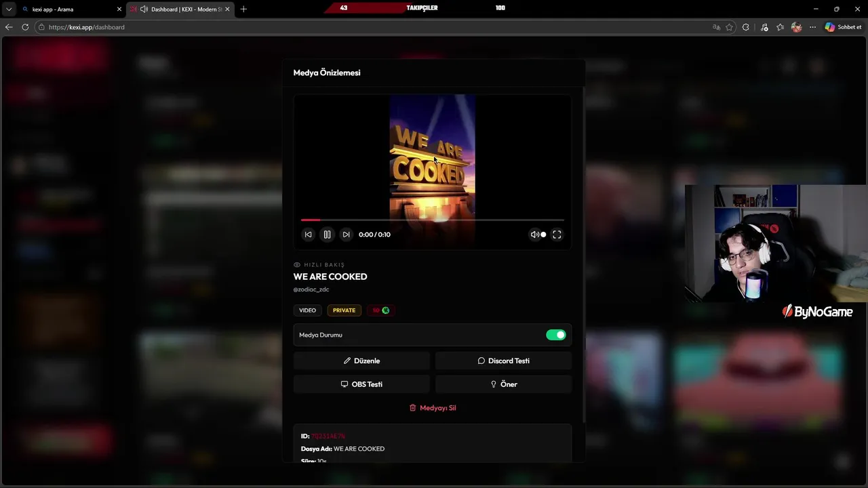This screenshot has width=868, height=488.
Task: Click the modal vertical scrollbar
Action: pyautogui.click(x=584, y=254)
